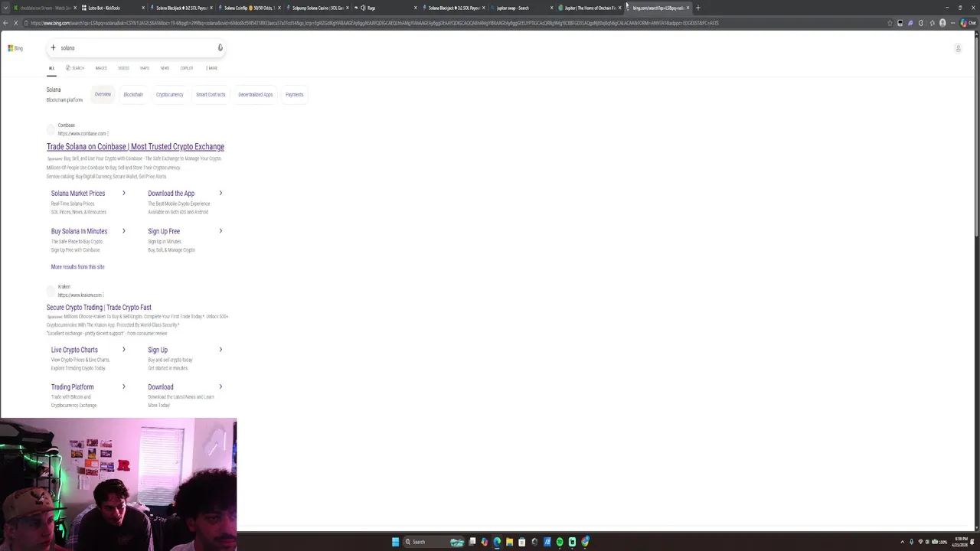Screen dimensions: 980x551
Task: Click the plus icon in search box
Action: 53,48
